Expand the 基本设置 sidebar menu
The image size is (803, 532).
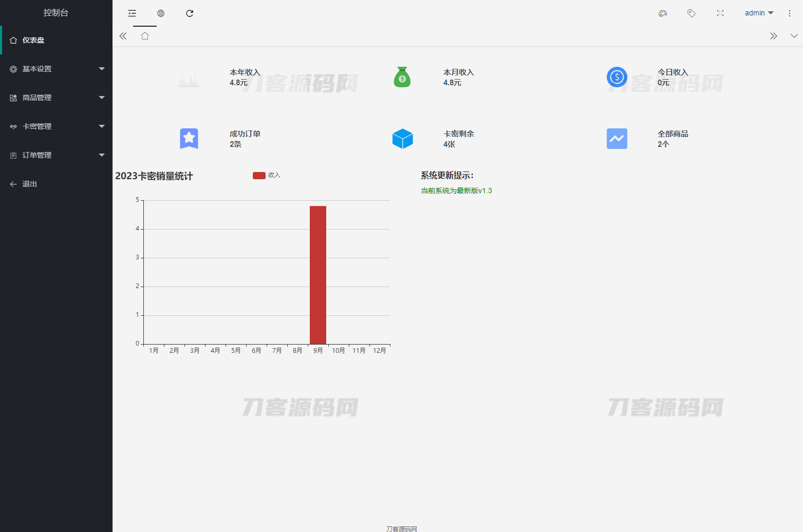point(56,69)
